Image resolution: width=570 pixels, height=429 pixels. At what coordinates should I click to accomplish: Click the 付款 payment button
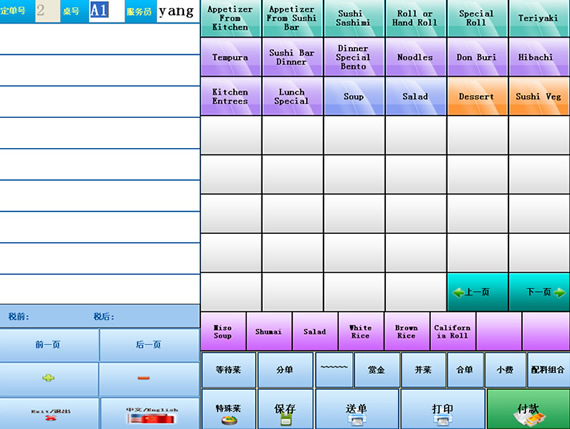[528, 409]
